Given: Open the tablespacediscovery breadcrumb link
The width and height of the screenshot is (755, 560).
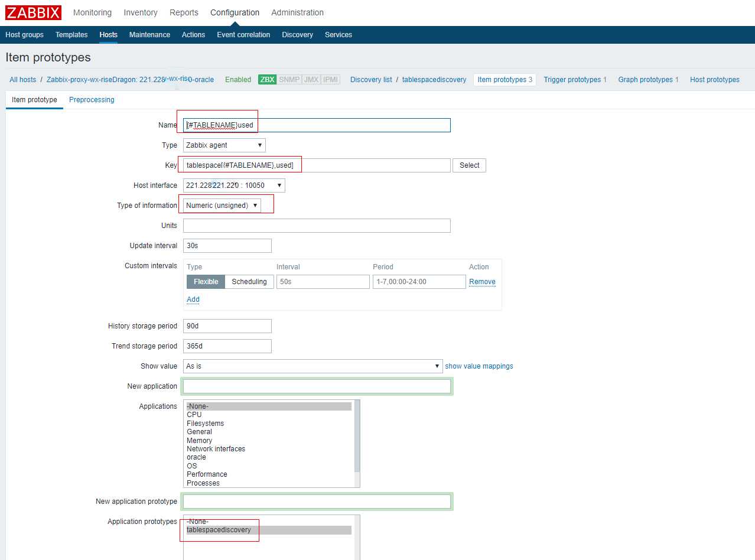Looking at the screenshot, I should click(x=434, y=80).
